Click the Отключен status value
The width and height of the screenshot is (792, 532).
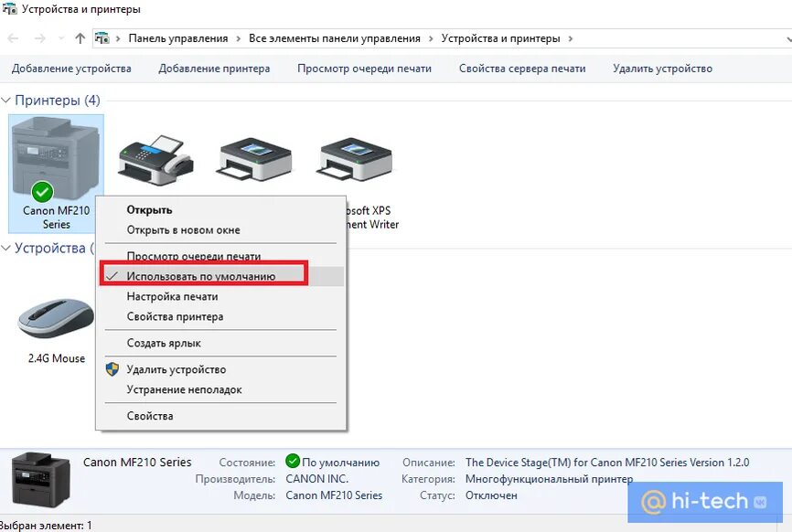click(491, 495)
